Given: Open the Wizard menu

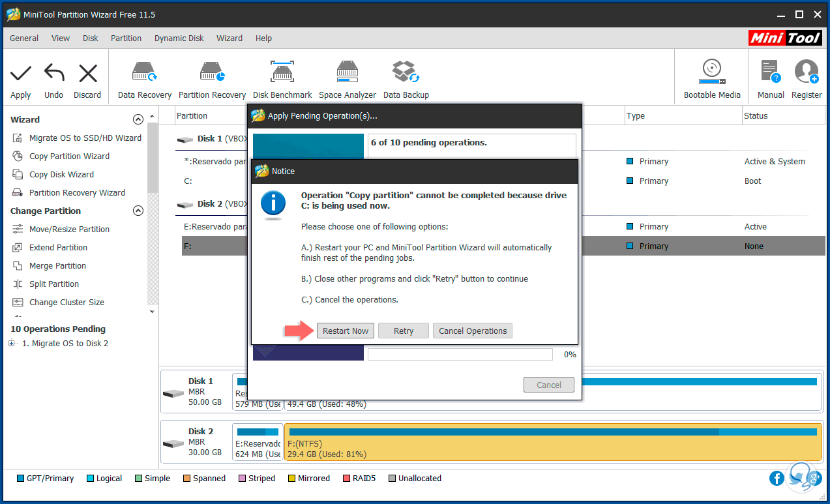Looking at the screenshot, I should 230,38.
